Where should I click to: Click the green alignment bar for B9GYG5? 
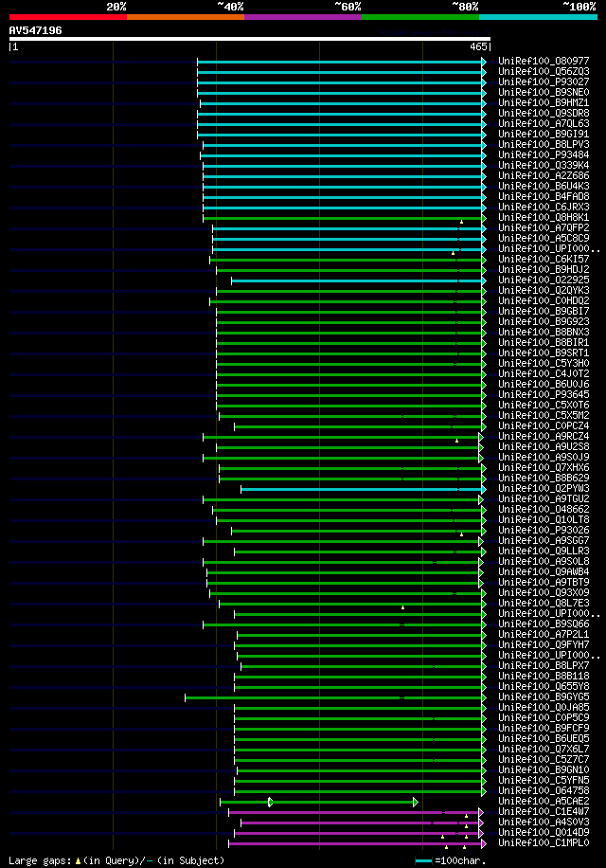pyautogui.click(x=333, y=698)
